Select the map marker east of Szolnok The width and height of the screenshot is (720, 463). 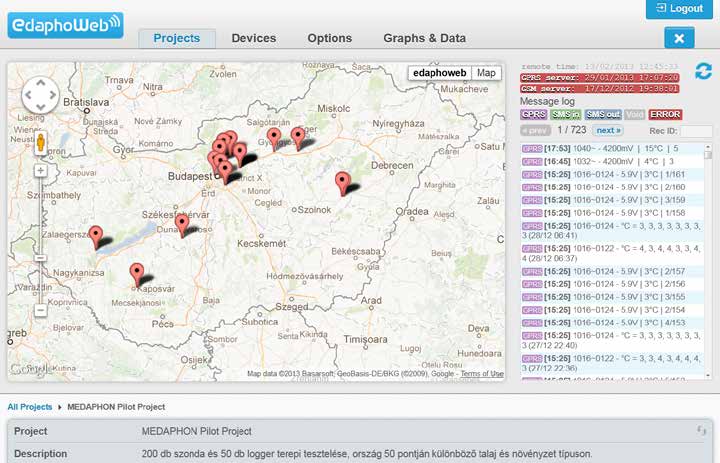tap(343, 183)
